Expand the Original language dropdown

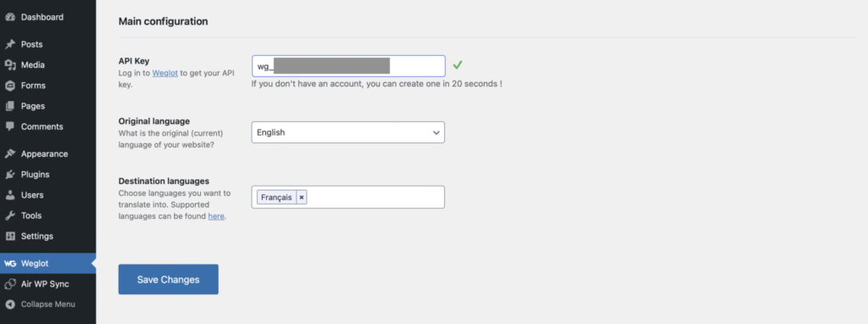point(348,132)
